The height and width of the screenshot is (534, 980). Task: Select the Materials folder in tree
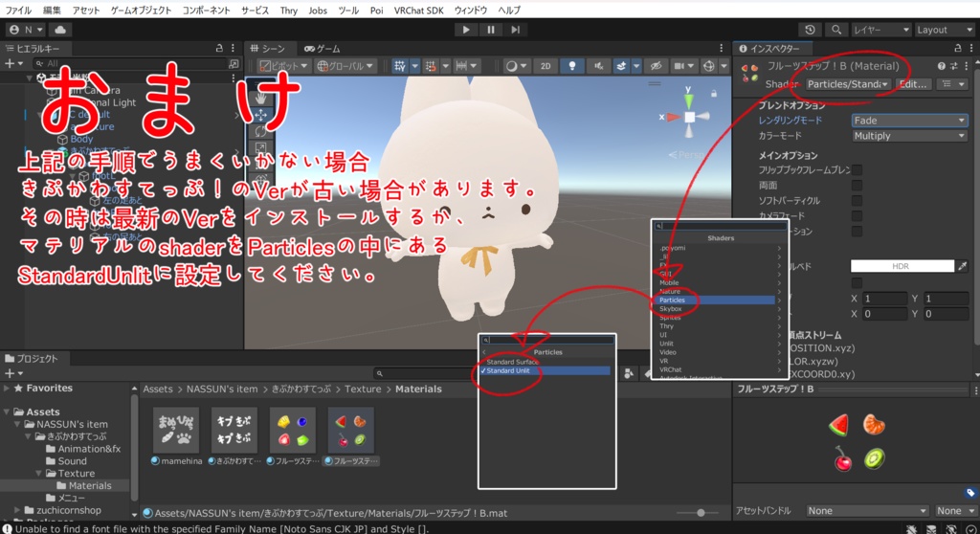[89, 485]
